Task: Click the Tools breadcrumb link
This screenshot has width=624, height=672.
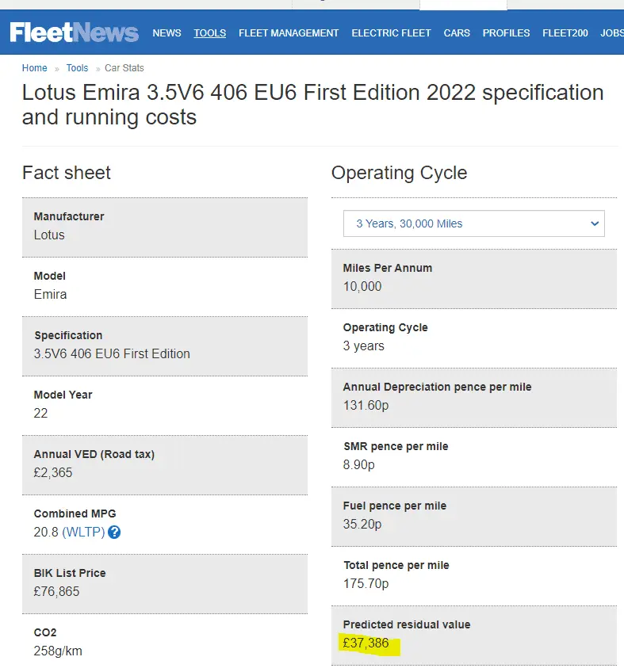Action: pyautogui.click(x=77, y=68)
